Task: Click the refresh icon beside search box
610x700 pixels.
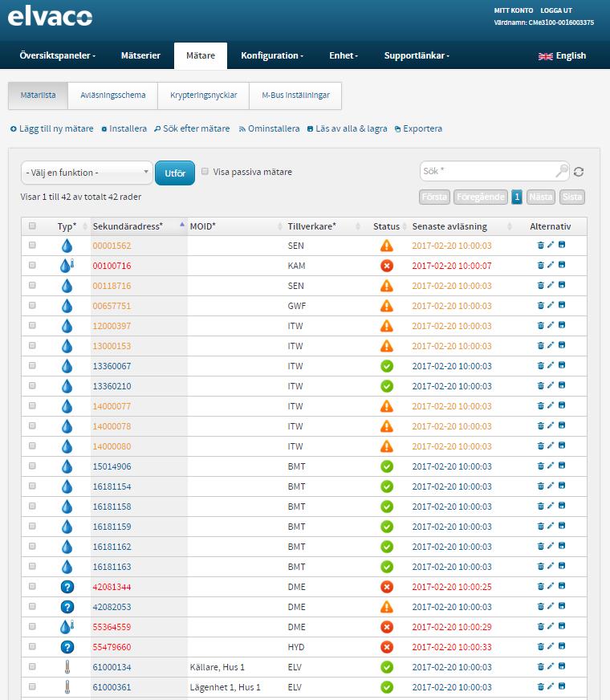Action: click(x=579, y=172)
